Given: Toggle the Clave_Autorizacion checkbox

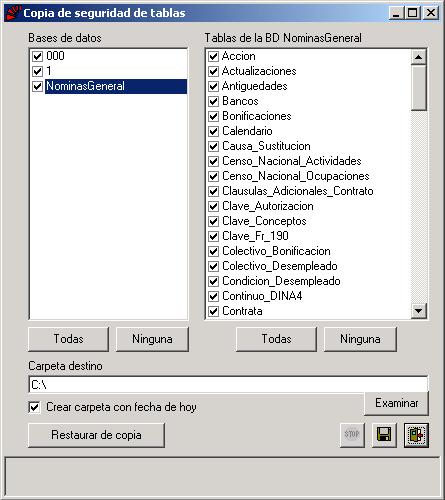Looking at the screenshot, I should (x=213, y=206).
